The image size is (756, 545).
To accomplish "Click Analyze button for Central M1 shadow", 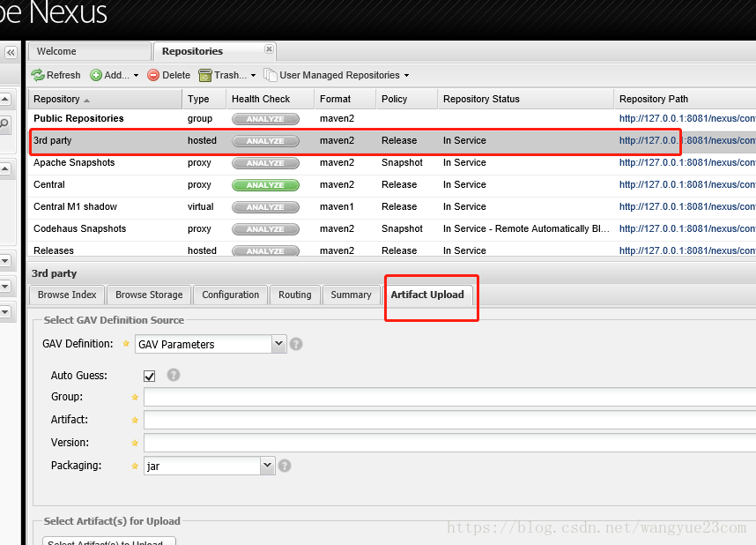I will tap(266, 207).
